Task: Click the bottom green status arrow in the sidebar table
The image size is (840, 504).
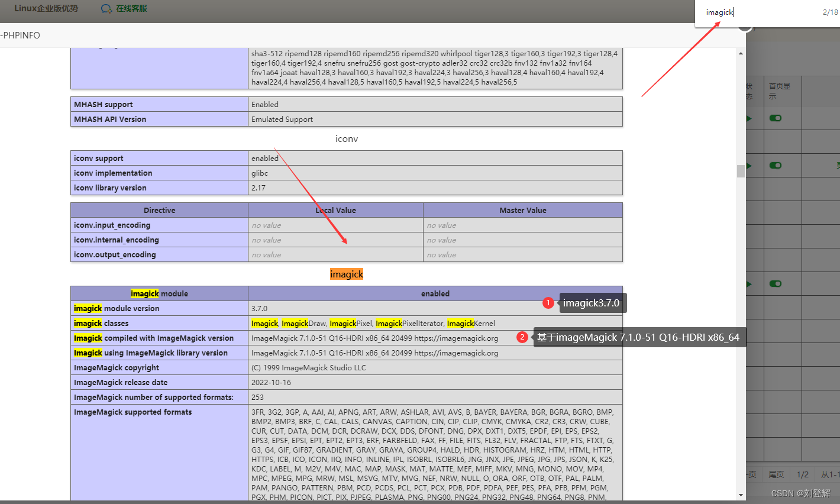Action: pos(748,283)
